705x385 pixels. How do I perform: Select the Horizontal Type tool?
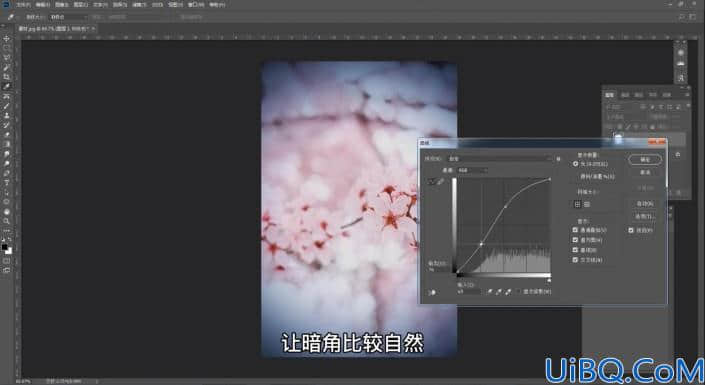6,183
